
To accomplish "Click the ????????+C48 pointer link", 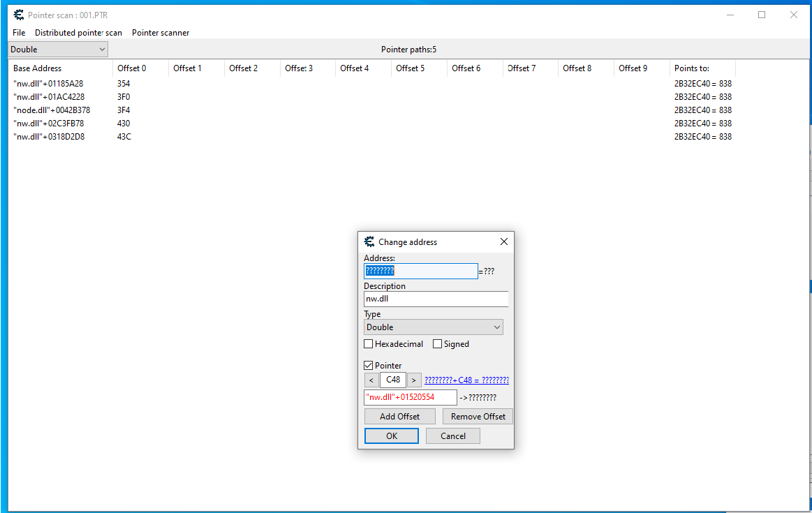I will [x=466, y=380].
